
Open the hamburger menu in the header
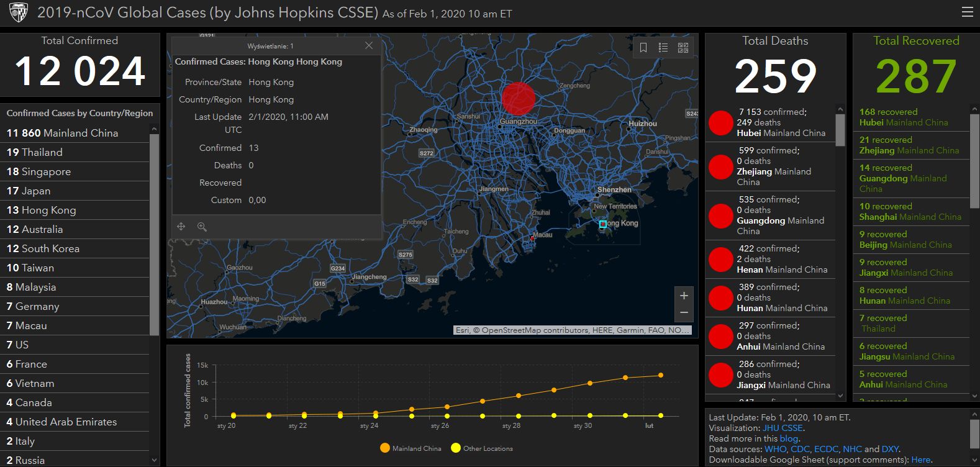click(967, 12)
